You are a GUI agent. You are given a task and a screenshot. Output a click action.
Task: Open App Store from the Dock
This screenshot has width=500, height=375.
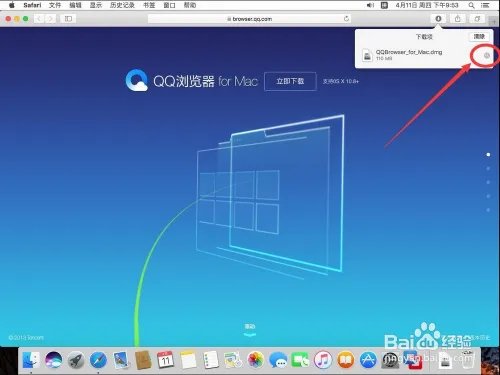click(368, 360)
